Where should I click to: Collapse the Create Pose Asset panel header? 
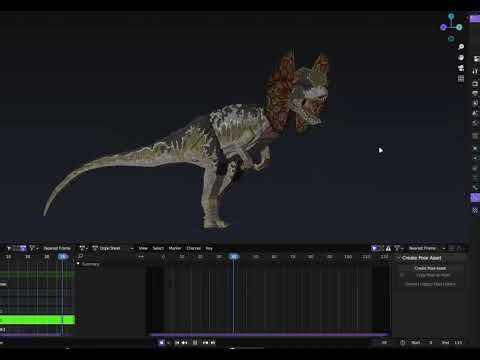[x=421, y=258]
